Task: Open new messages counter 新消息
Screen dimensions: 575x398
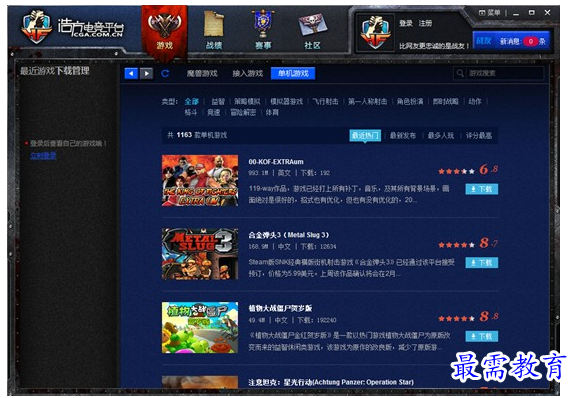Action: [523, 41]
